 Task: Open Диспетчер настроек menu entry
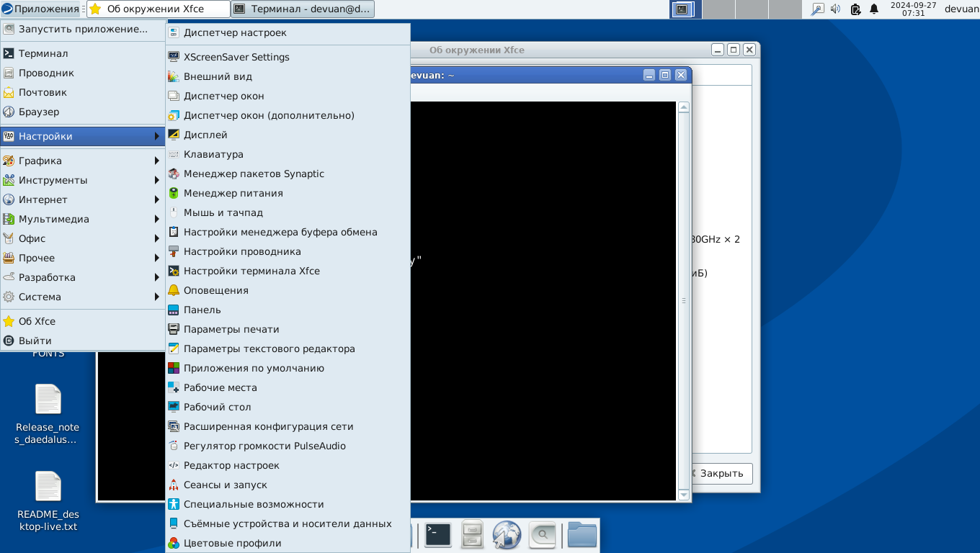tap(235, 32)
